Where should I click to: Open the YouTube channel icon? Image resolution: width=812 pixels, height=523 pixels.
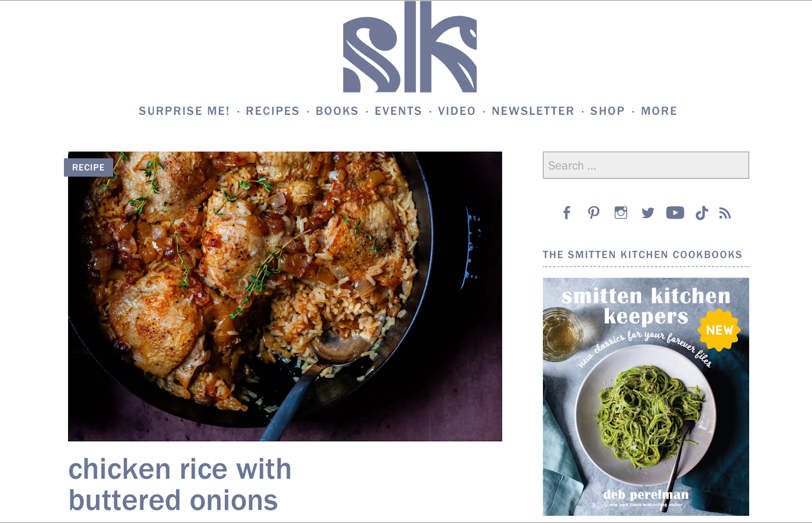[675, 213]
